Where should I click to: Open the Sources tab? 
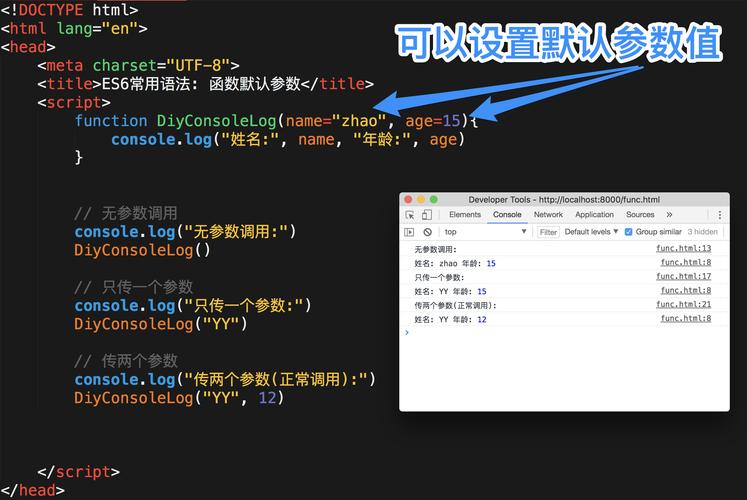(640, 215)
